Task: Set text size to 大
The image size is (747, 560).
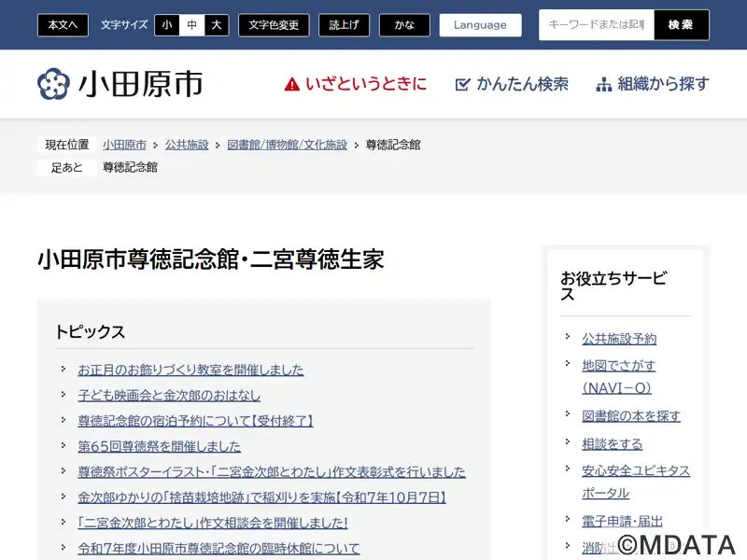Action: tap(217, 25)
